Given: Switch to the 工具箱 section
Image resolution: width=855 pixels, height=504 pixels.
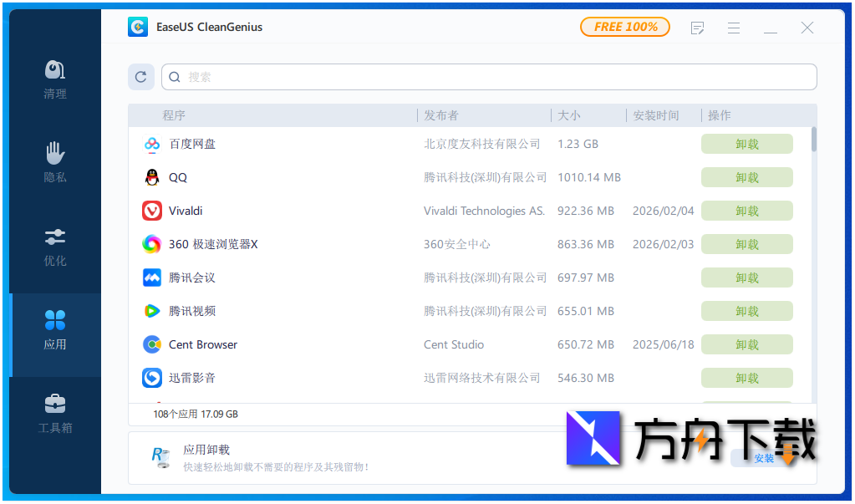Looking at the screenshot, I should tap(54, 413).
